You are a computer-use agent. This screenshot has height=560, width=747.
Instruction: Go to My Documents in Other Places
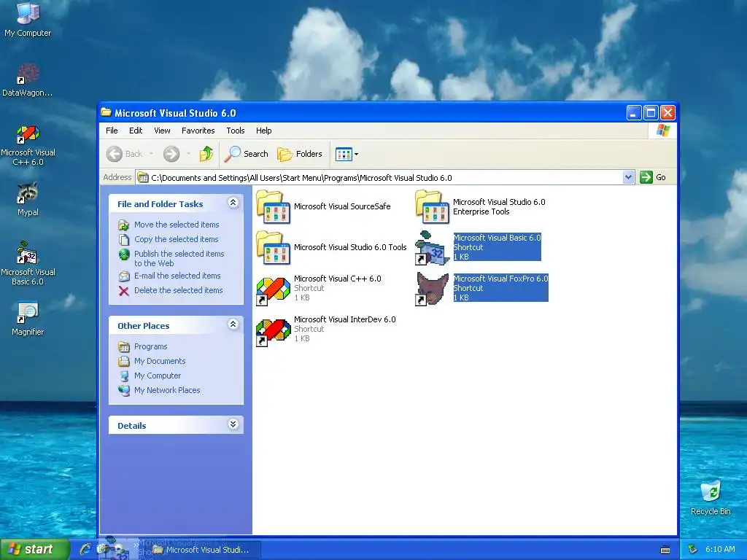point(160,362)
